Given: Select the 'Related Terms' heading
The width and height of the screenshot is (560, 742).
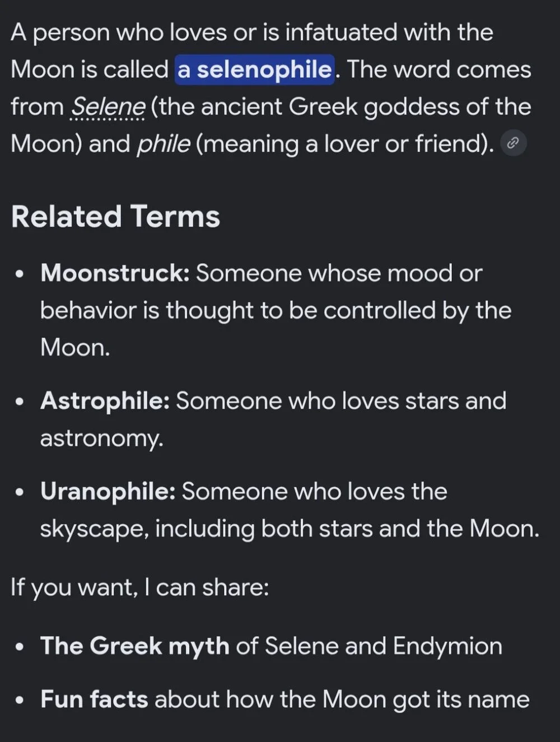Looking at the screenshot, I should (x=115, y=216).
